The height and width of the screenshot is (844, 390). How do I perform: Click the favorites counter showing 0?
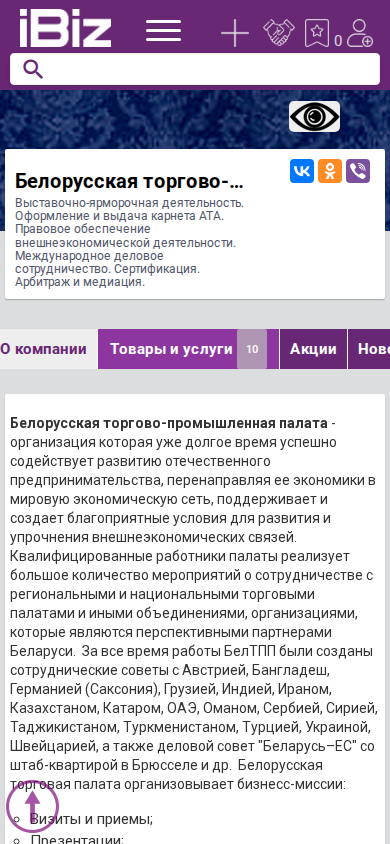click(338, 41)
